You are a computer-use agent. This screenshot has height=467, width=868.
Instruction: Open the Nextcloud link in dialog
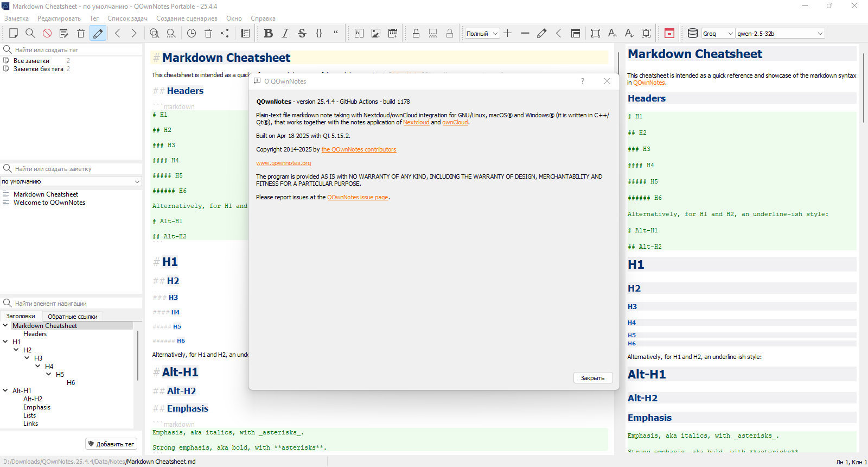[416, 123]
